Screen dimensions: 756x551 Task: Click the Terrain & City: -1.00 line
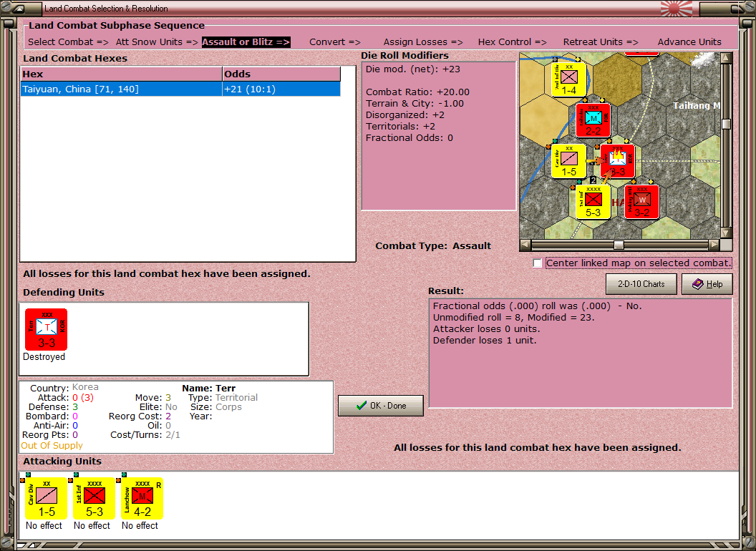415,104
